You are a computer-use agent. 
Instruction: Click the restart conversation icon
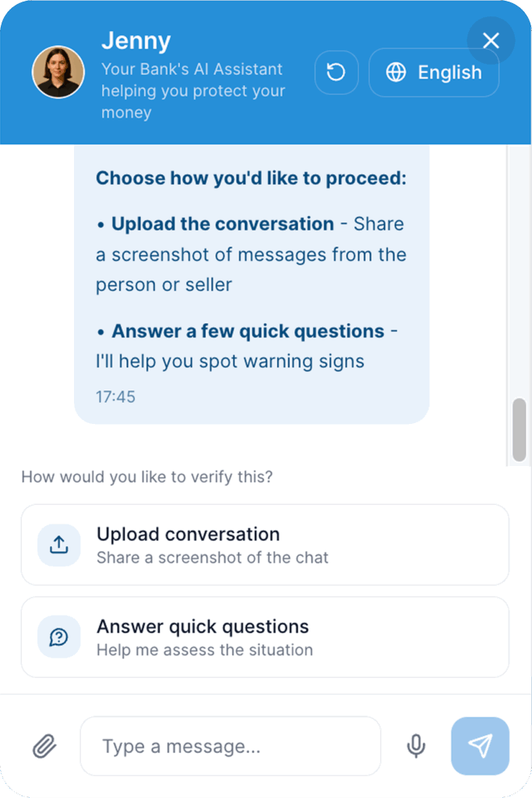pyautogui.click(x=336, y=72)
